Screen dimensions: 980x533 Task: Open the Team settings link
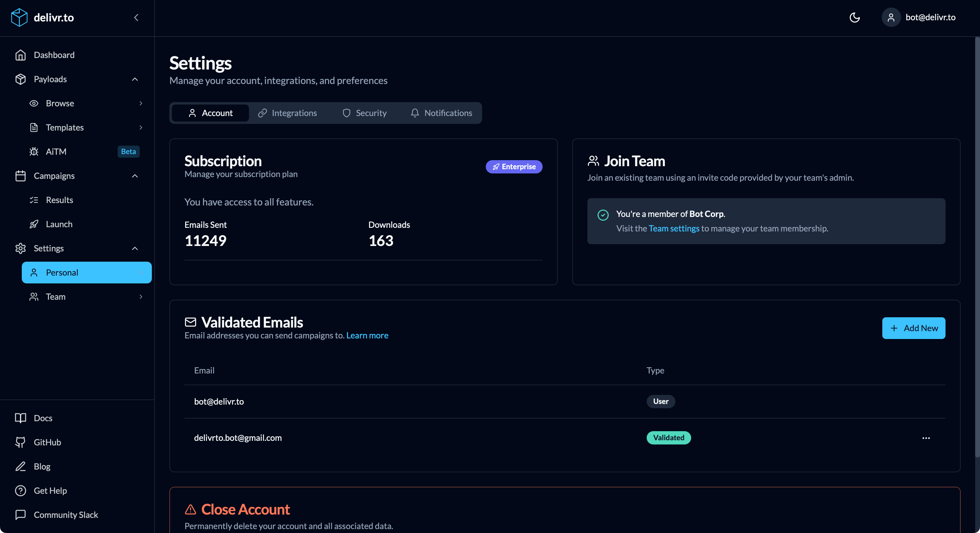(674, 228)
